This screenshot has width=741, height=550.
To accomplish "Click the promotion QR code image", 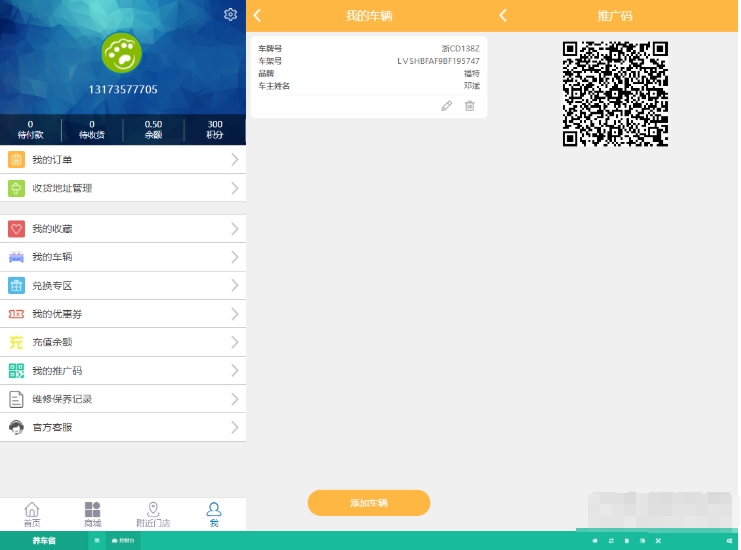I will (615, 94).
